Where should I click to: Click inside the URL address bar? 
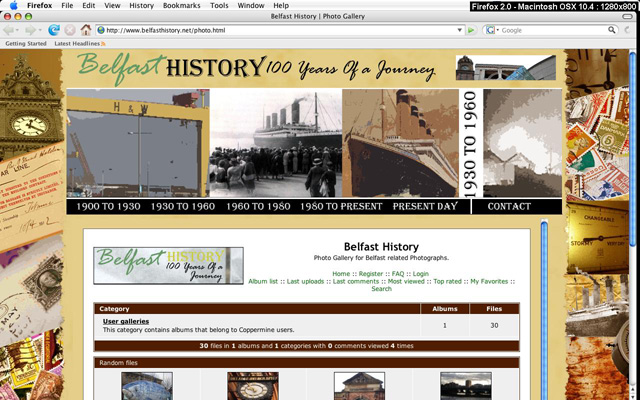click(280, 30)
